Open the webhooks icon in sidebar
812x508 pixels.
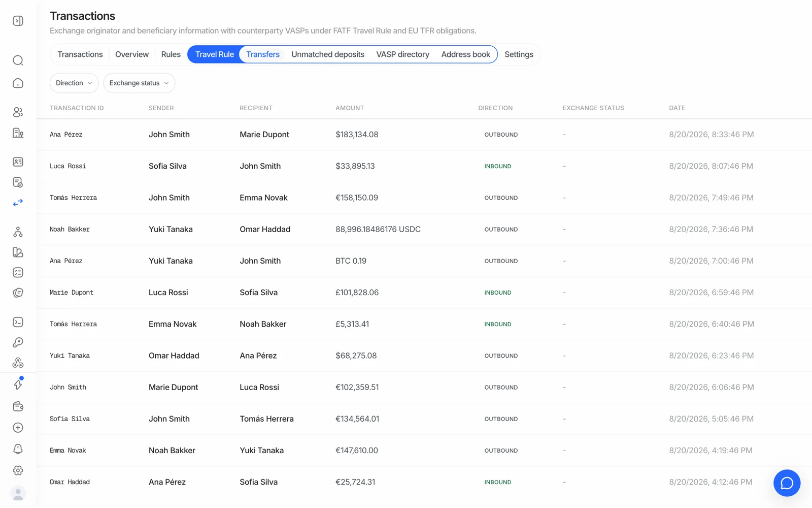[18, 363]
